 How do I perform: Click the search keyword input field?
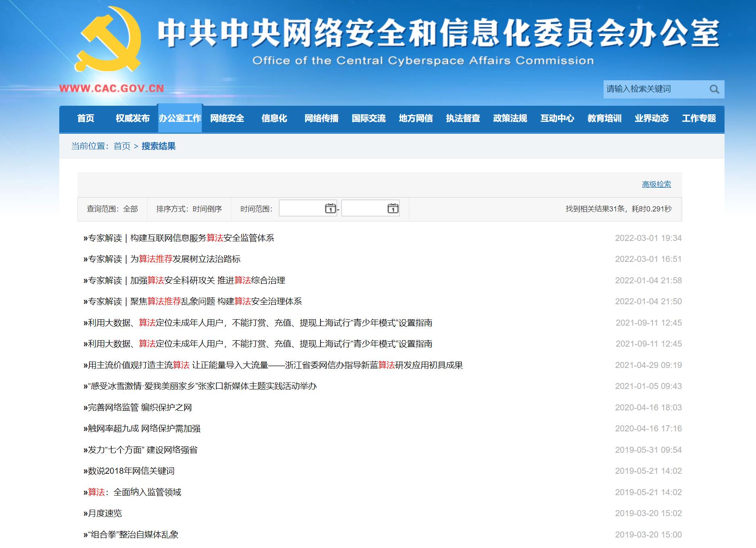pyautogui.click(x=656, y=89)
